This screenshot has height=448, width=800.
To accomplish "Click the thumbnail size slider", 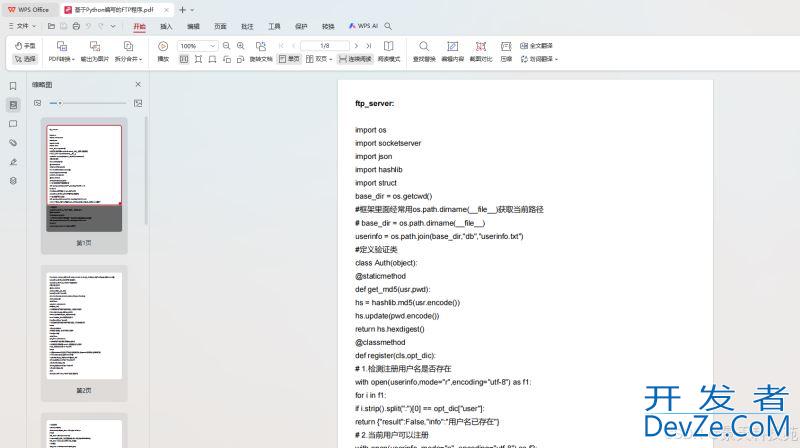I will point(88,103).
